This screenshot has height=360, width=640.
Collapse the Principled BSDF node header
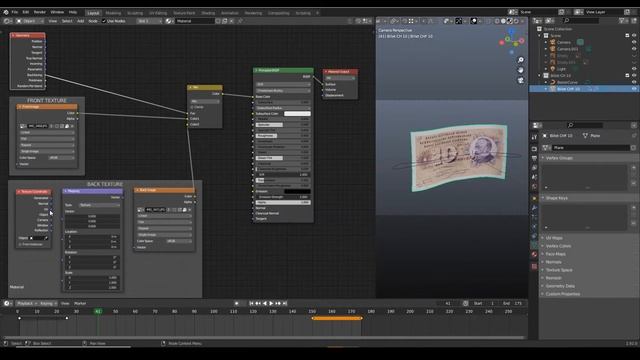256,70
